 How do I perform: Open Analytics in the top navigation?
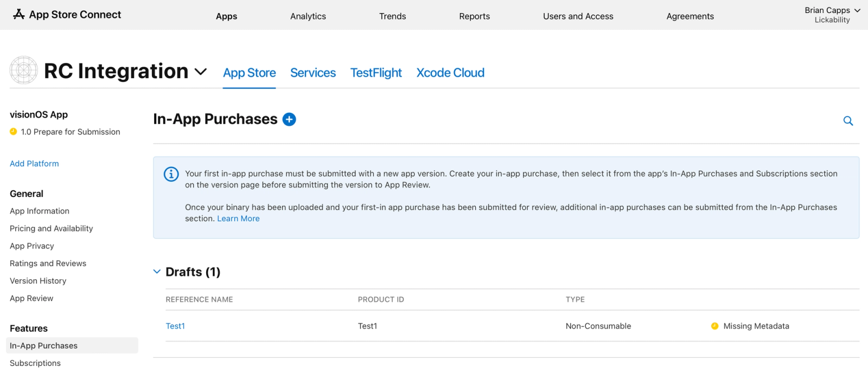[x=308, y=16]
